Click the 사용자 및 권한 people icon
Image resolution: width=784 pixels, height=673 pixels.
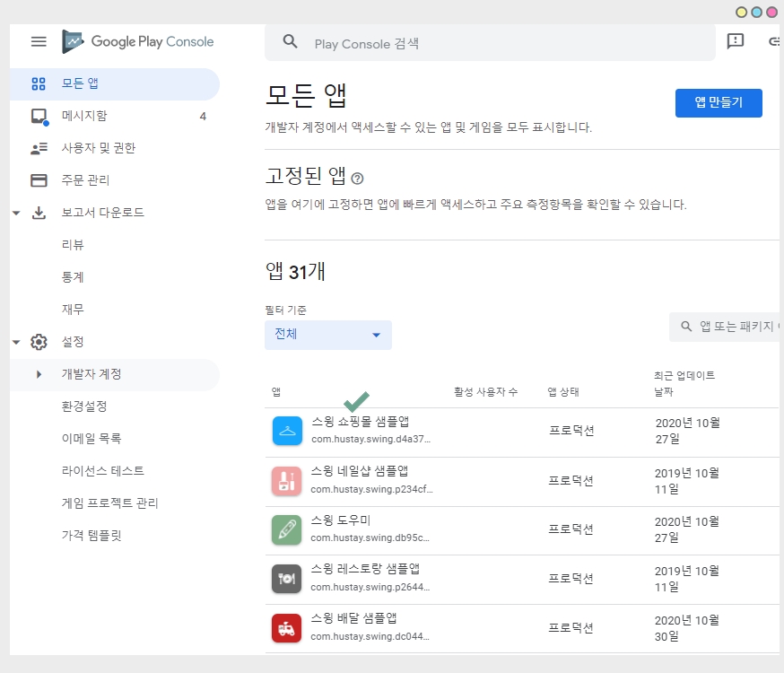pyautogui.click(x=39, y=148)
